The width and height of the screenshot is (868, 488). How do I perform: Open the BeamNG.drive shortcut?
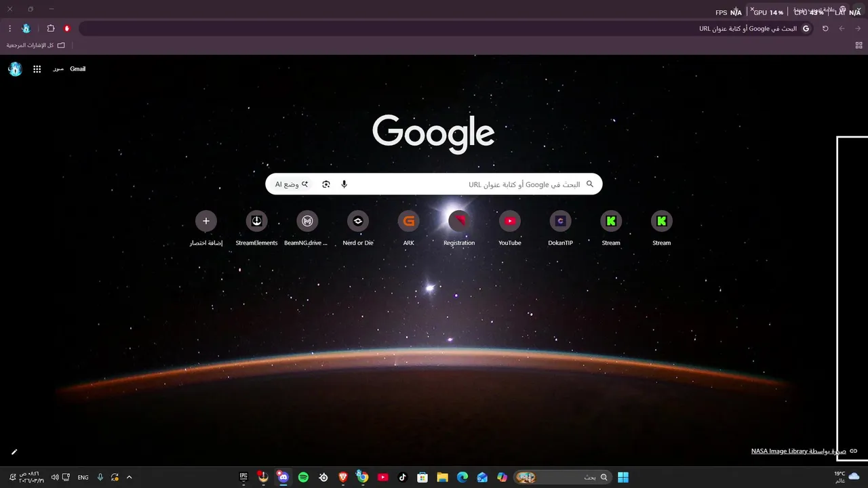(x=307, y=228)
